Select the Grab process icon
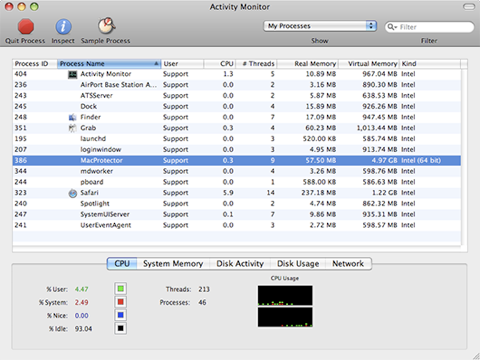This screenshot has height=360, width=480. coord(72,128)
